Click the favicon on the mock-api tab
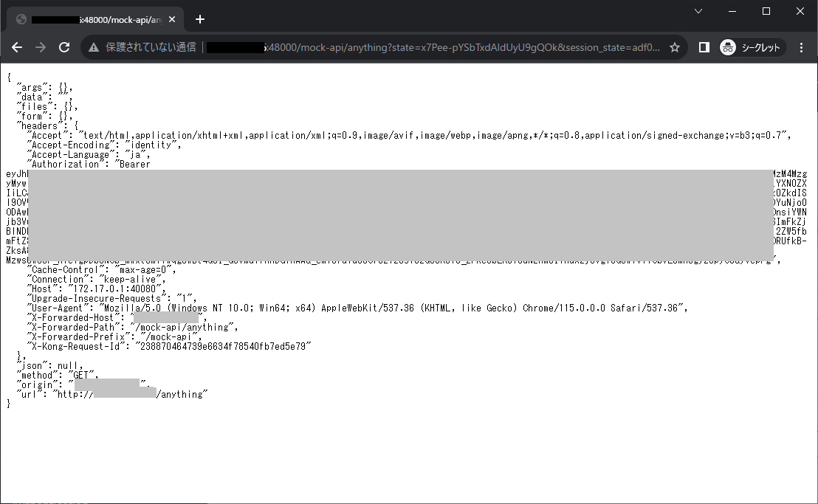The width and height of the screenshot is (818, 504). click(x=22, y=19)
